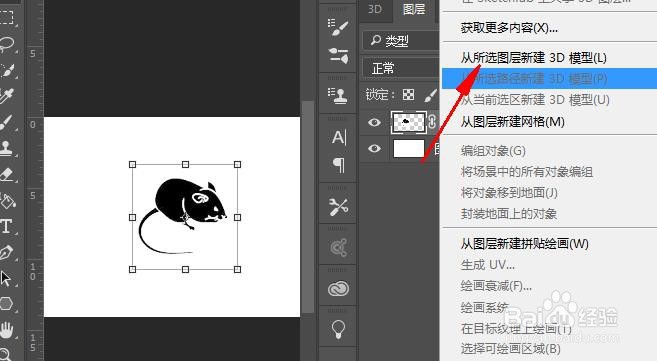Select the Path Selection arrow tool
This screenshot has width=657, height=361.
tap(5, 278)
